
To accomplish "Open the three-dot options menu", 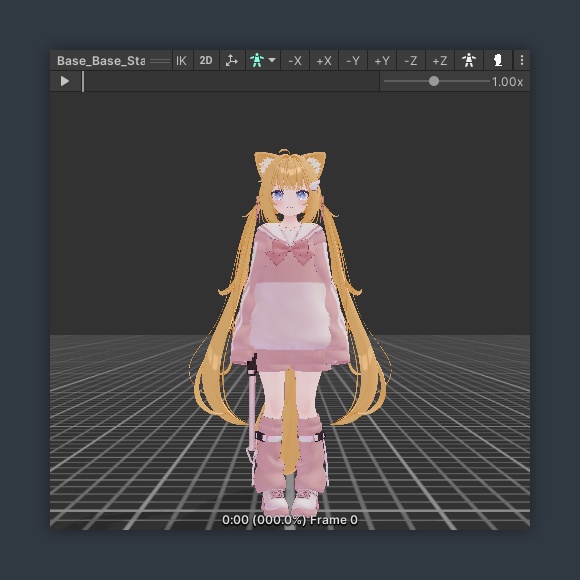I will (522, 61).
